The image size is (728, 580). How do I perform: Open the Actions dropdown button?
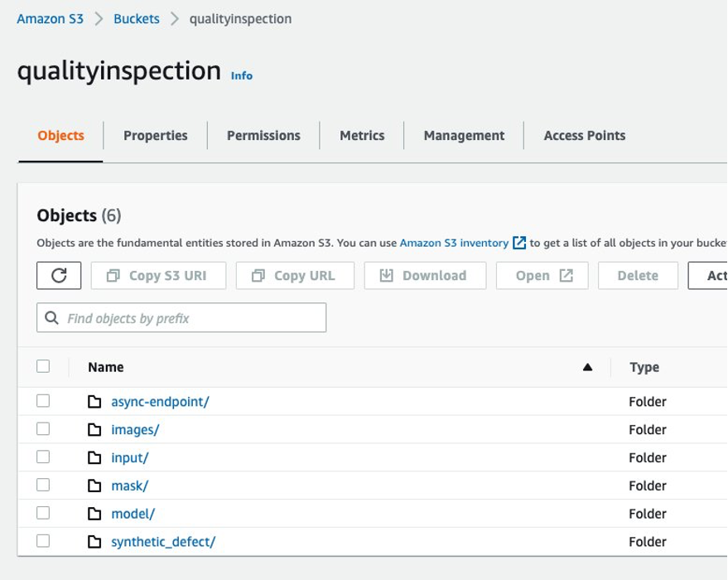(711, 276)
